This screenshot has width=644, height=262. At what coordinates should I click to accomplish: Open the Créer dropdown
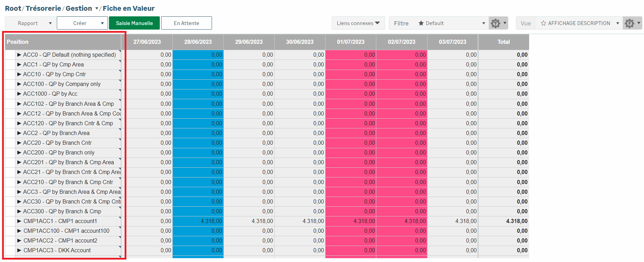[82, 23]
